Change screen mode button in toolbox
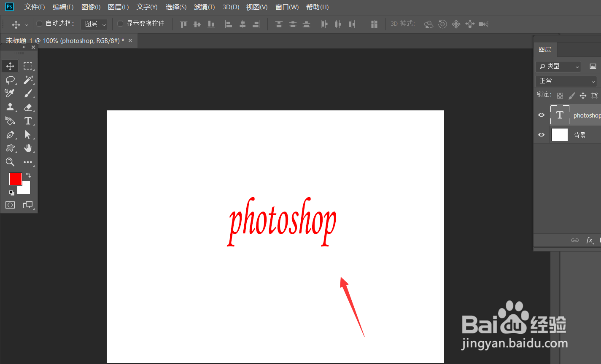This screenshot has height=364, width=601. click(28, 205)
